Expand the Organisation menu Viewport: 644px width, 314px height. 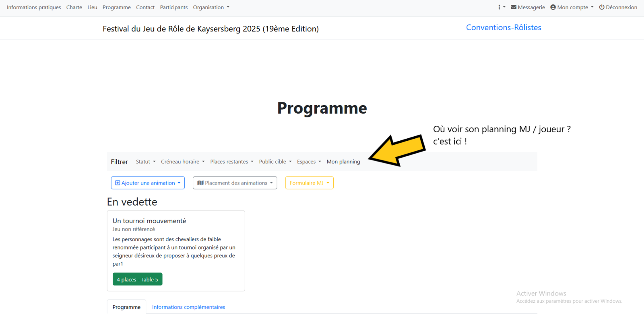(211, 7)
